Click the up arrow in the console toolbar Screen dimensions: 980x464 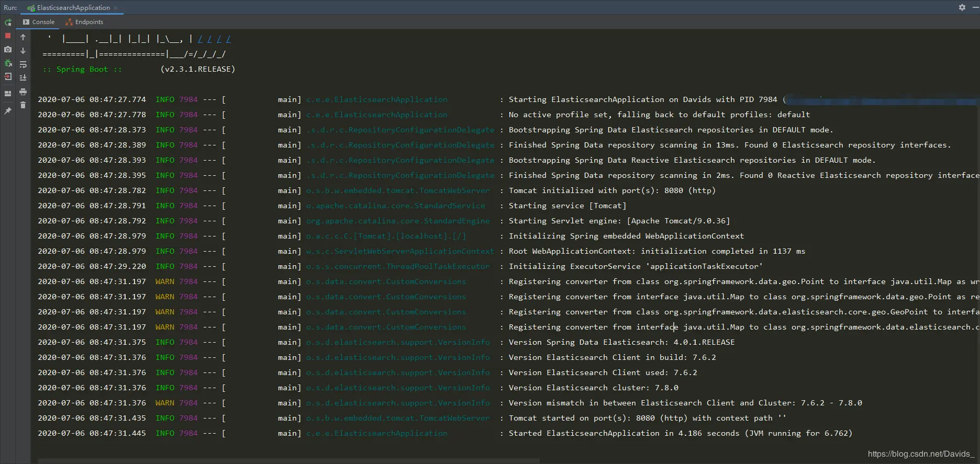pyautogui.click(x=23, y=37)
